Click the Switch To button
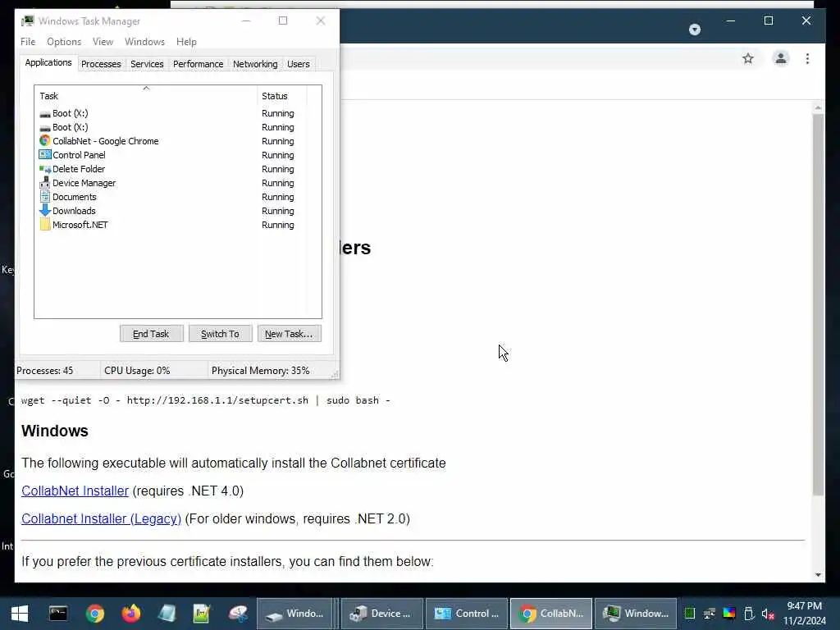Image resolution: width=840 pixels, height=630 pixels. [x=220, y=334]
